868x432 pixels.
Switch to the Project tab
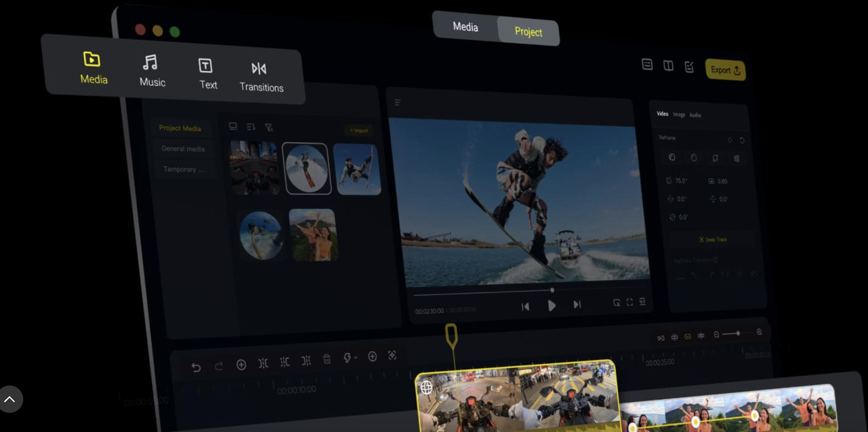pos(528,32)
